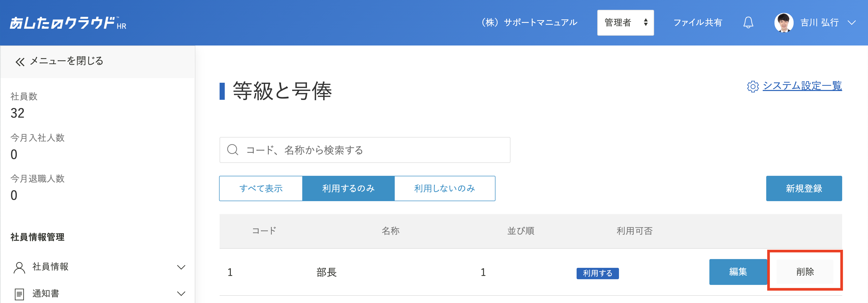Expand the 社員情報 menu chevron
This screenshot has height=303, width=868.
[181, 267]
